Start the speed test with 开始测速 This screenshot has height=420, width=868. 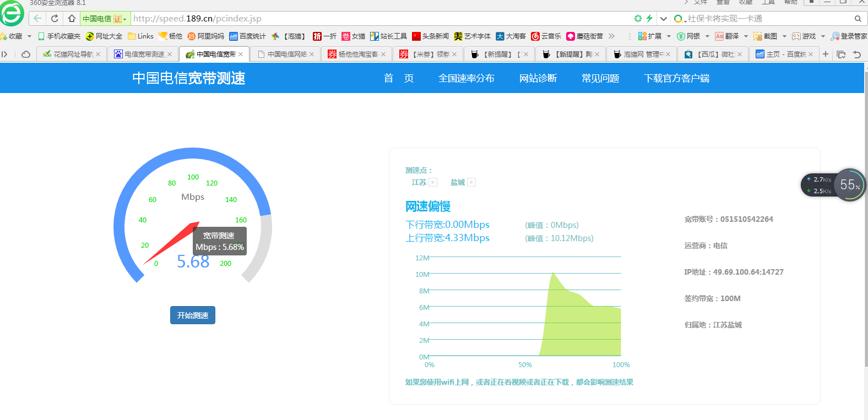tap(193, 315)
